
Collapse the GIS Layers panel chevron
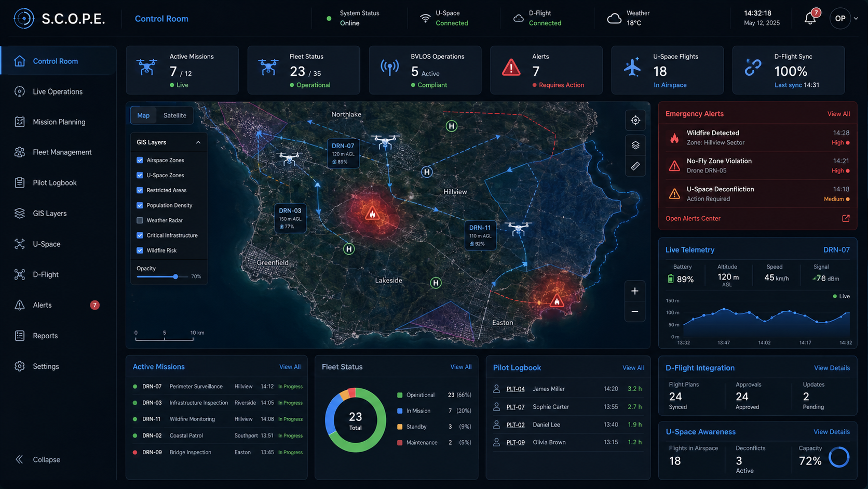pyautogui.click(x=198, y=142)
